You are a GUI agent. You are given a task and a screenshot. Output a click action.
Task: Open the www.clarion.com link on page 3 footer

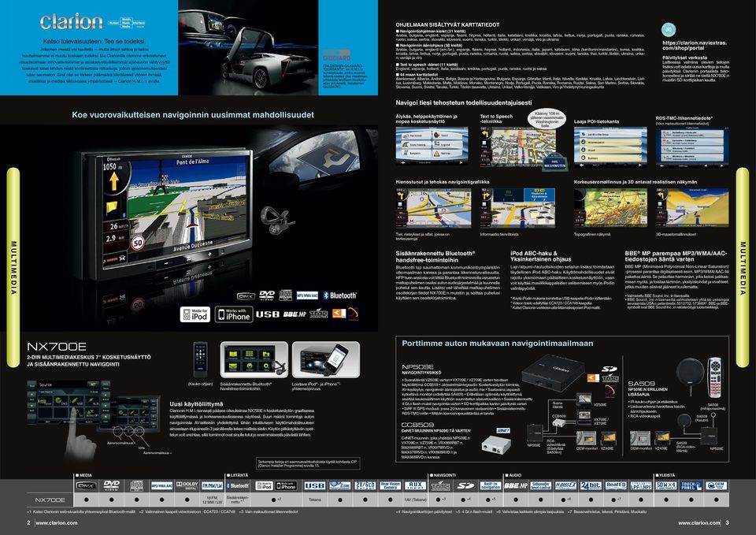click(x=699, y=522)
